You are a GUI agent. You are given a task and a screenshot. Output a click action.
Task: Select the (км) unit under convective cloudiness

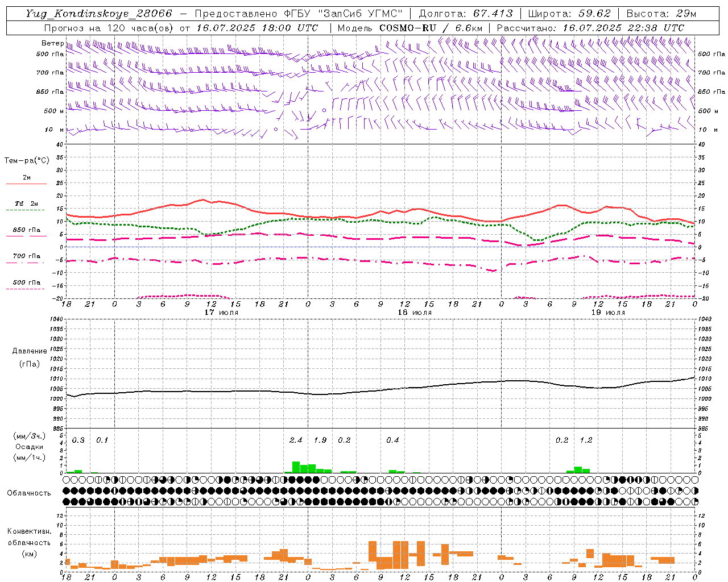[x=29, y=554]
